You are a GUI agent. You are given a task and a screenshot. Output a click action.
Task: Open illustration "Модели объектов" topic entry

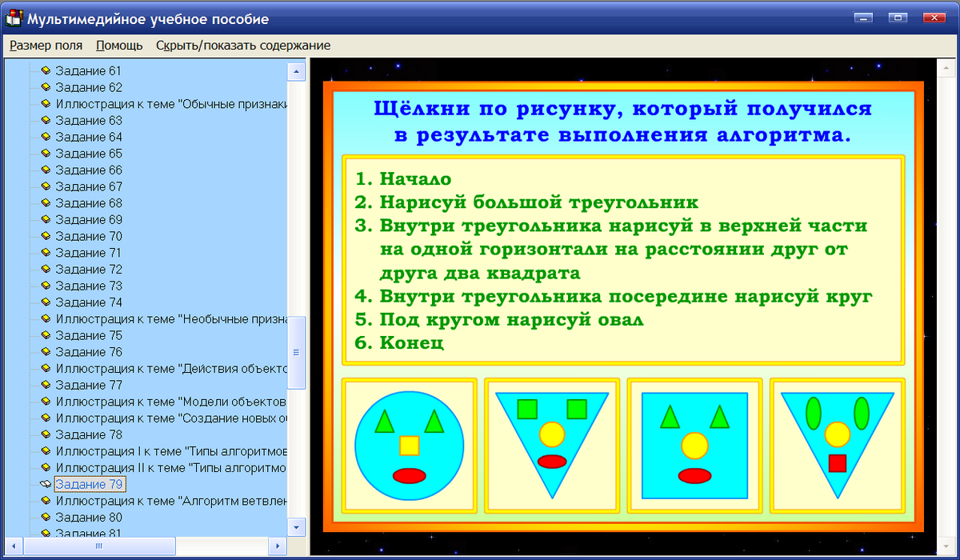pos(171,402)
